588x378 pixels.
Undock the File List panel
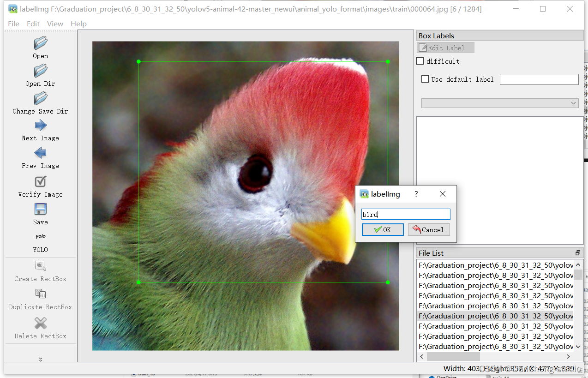point(578,253)
